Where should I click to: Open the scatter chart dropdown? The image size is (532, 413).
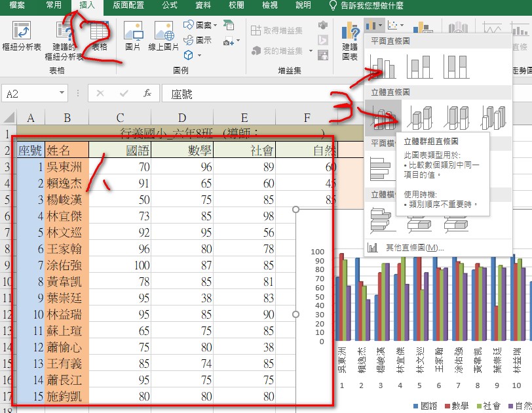tap(396, 25)
